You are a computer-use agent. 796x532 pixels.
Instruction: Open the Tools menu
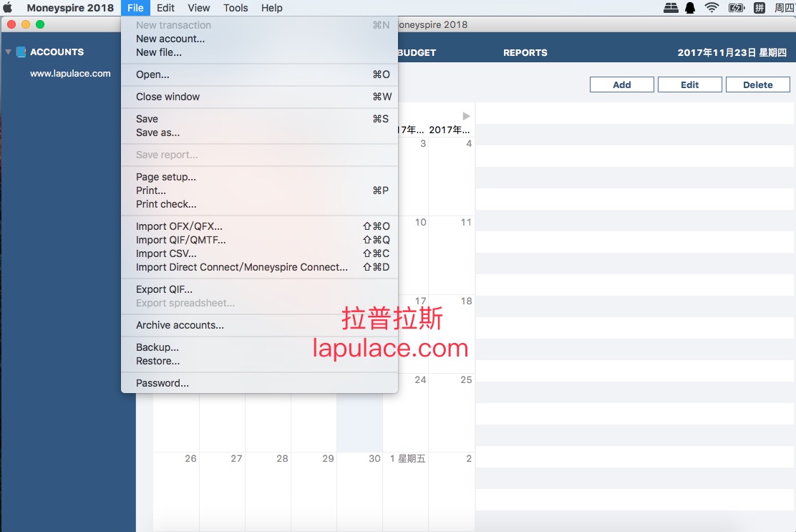click(x=236, y=8)
